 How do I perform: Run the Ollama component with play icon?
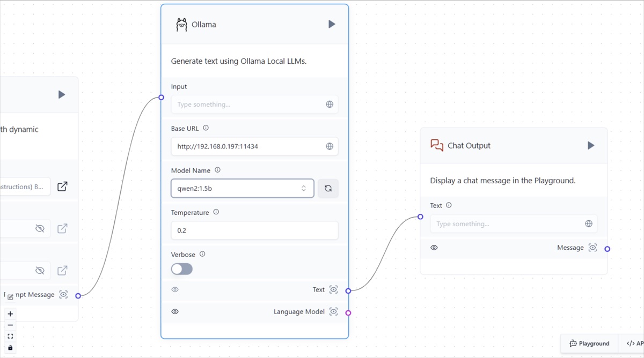(x=332, y=24)
